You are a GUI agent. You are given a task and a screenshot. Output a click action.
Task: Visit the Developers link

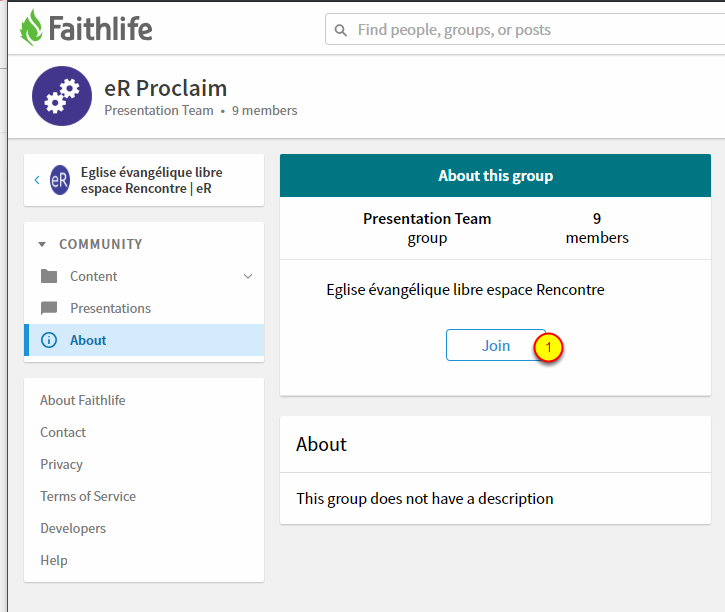73,529
